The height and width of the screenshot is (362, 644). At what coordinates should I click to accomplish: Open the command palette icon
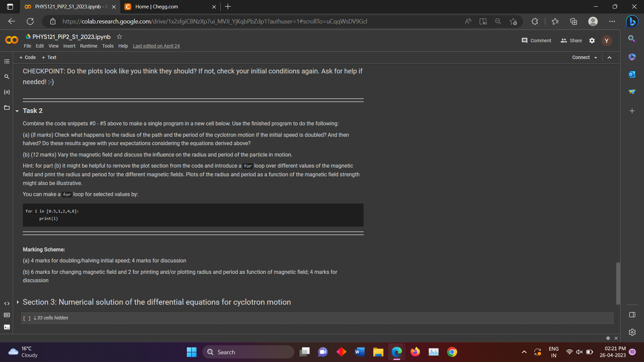[7, 315]
